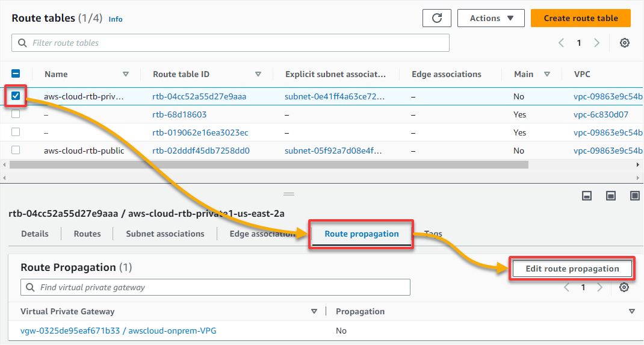Click the panel resize handle above details
The height and width of the screenshot is (345, 644).
coord(289,193)
